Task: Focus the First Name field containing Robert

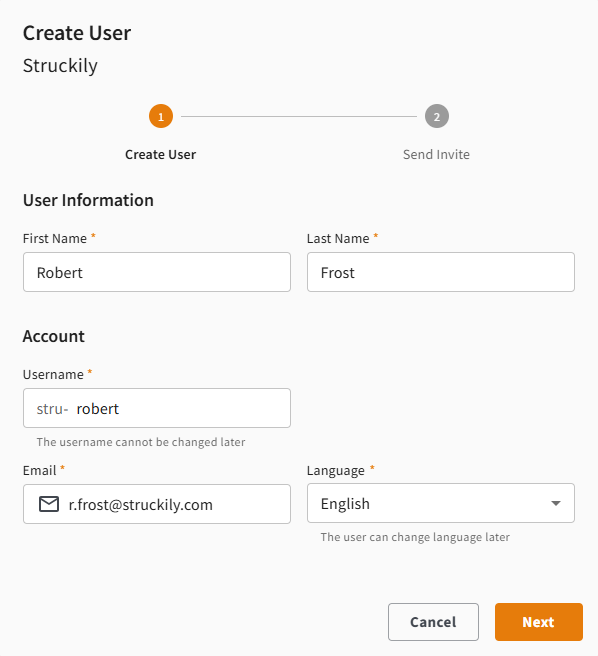Action: point(157,272)
